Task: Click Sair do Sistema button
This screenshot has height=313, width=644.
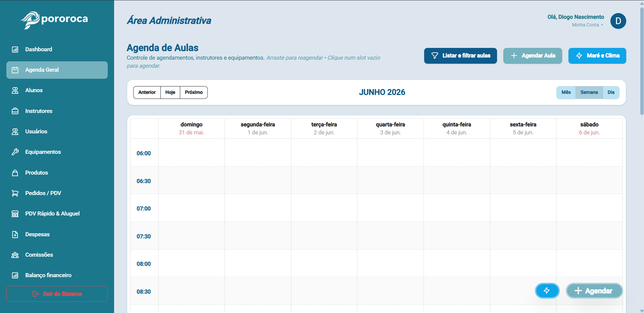Action: [x=57, y=294]
